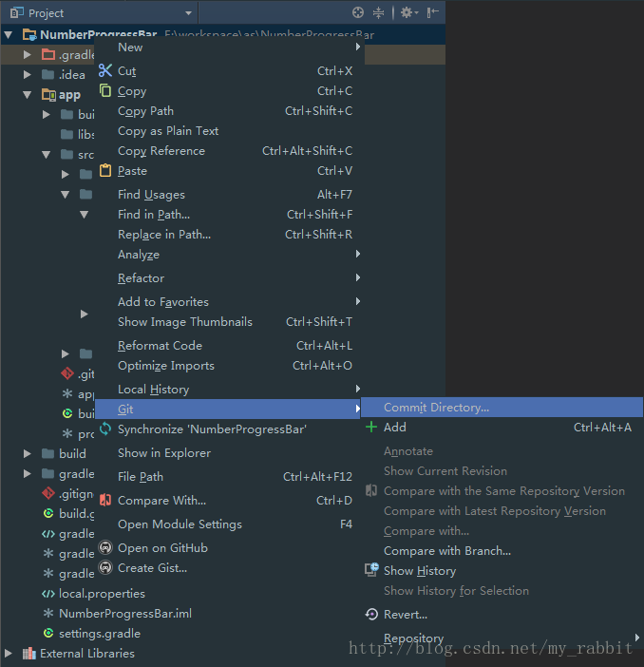Click the red .gitignore icon at project root

48,493
